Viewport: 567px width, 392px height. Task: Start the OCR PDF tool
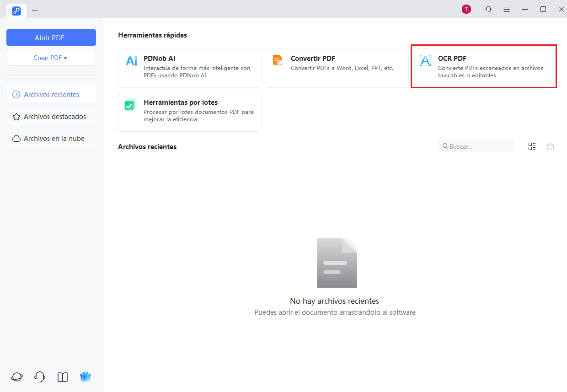[x=483, y=66]
